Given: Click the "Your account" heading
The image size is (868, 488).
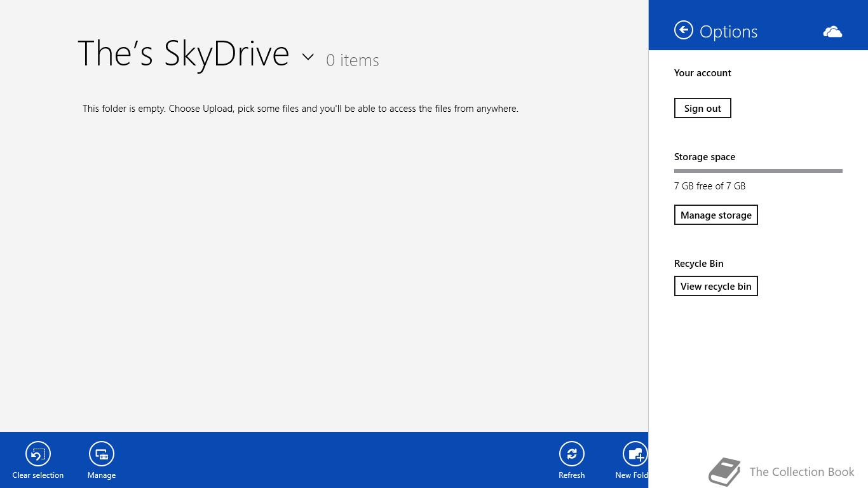Looking at the screenshot, I should tap(703, 73).
